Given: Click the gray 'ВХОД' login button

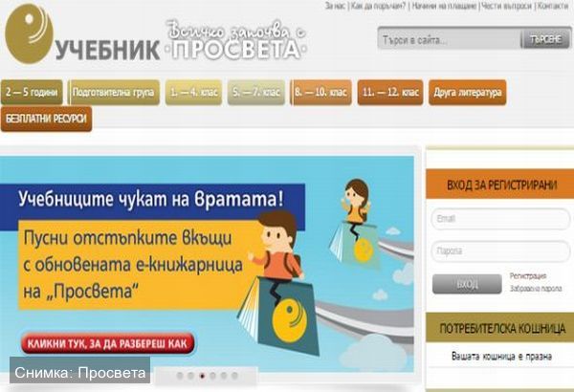Looking at the screenshot, I should (467, 284).
